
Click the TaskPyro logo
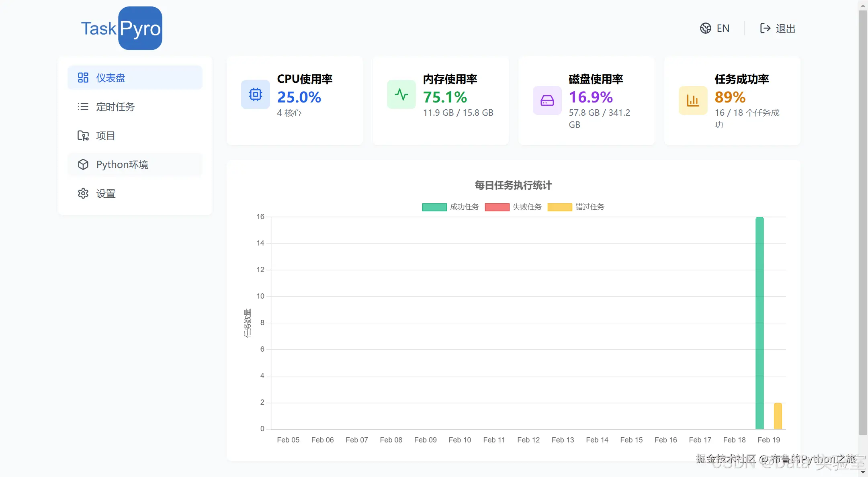(x=121, y=29)
